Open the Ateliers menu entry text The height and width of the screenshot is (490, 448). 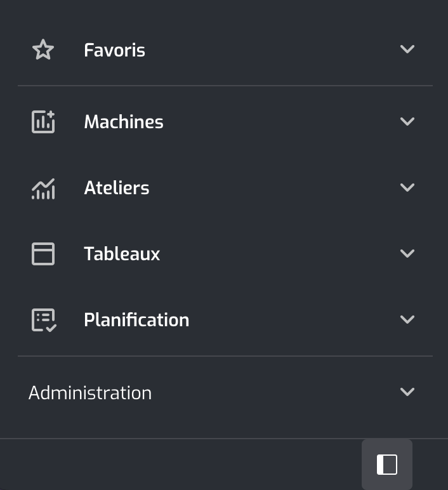pyautogui.click(x=117, y=188)
